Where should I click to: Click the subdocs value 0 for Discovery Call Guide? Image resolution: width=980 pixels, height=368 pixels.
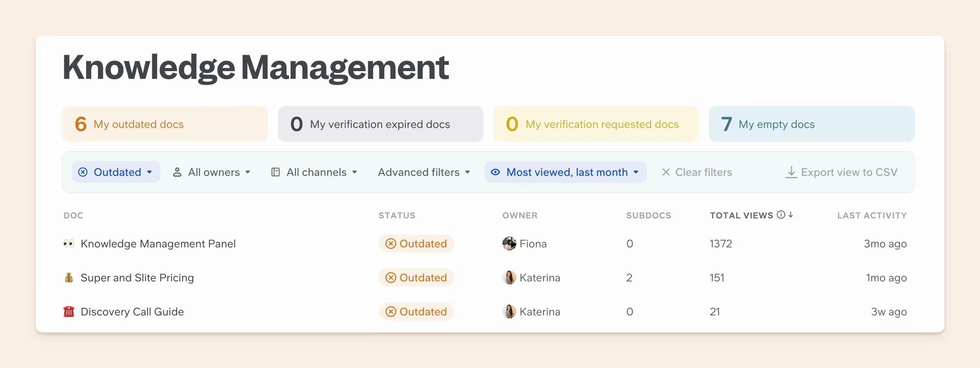click(630, 312)
